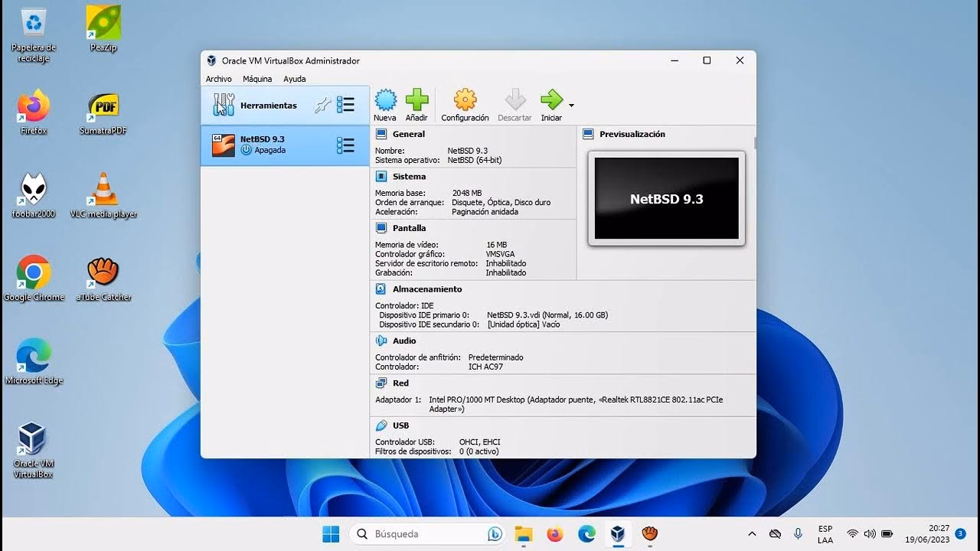The width and height of the screenshot is (980, 551).
Task: Select the Firefox desktop icon
Action: point(34,112)
